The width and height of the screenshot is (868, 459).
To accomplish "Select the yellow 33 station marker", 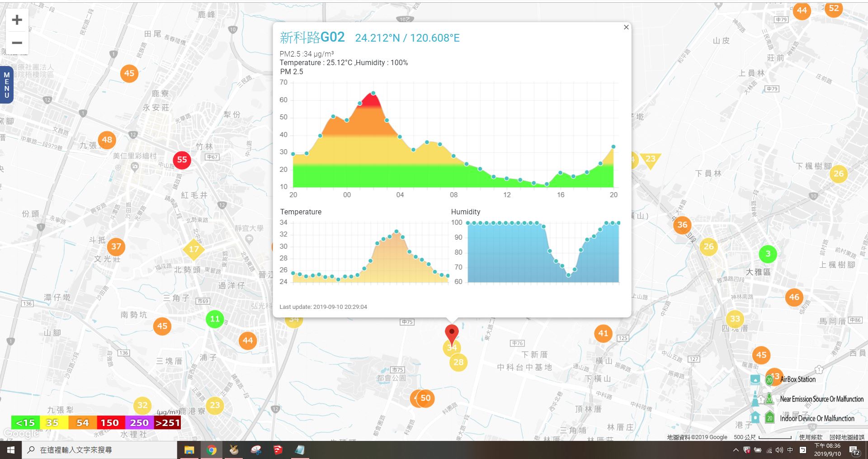I will [x=735, y=319].
